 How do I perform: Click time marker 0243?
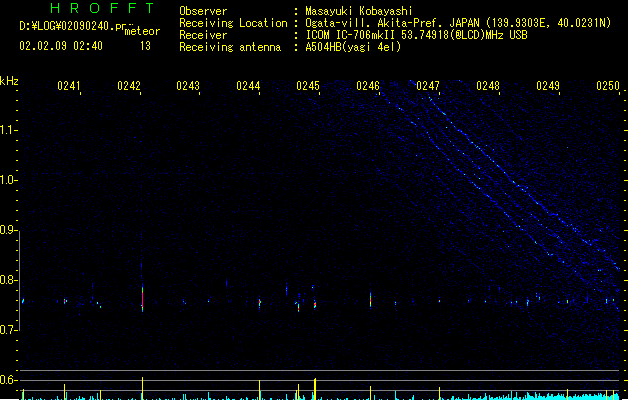click(x=188, y=86)
